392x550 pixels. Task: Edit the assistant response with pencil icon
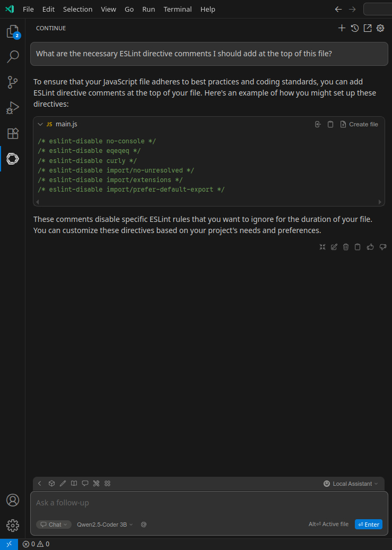click(334, 247)
